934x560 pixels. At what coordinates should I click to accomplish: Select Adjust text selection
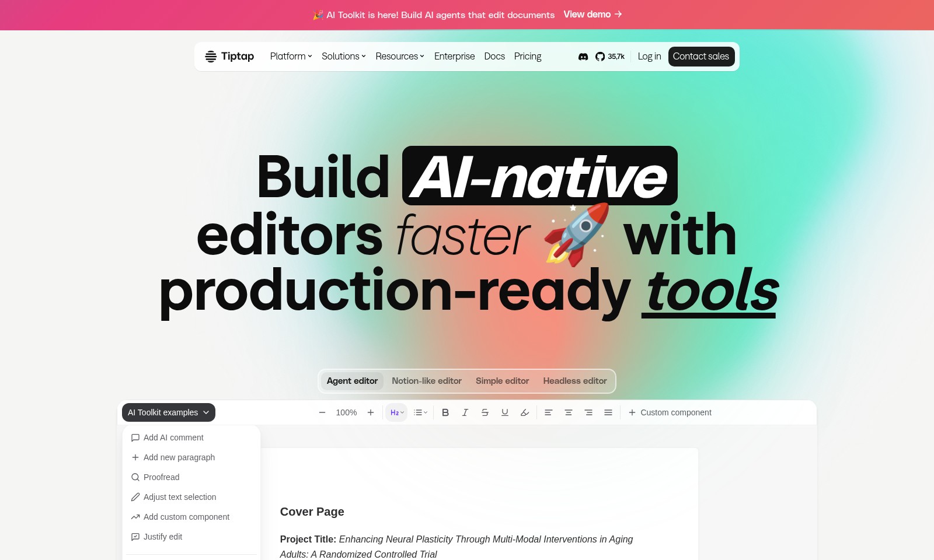[x=191, y=497]
